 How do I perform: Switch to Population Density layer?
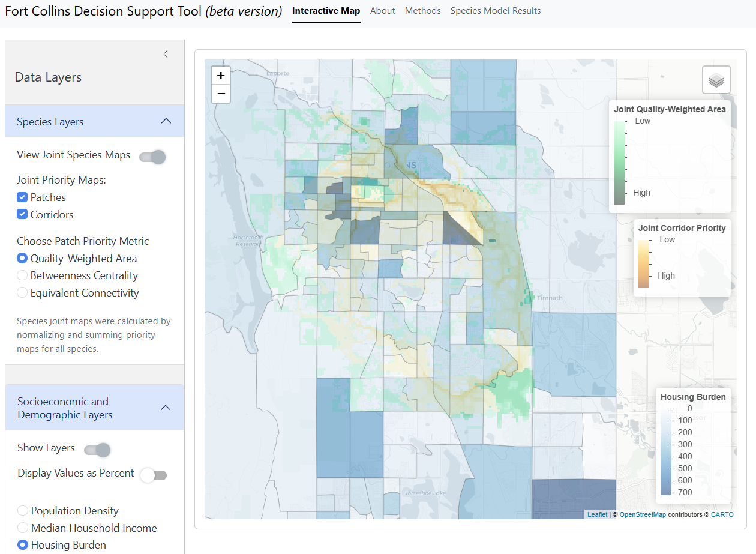[22, 510]
